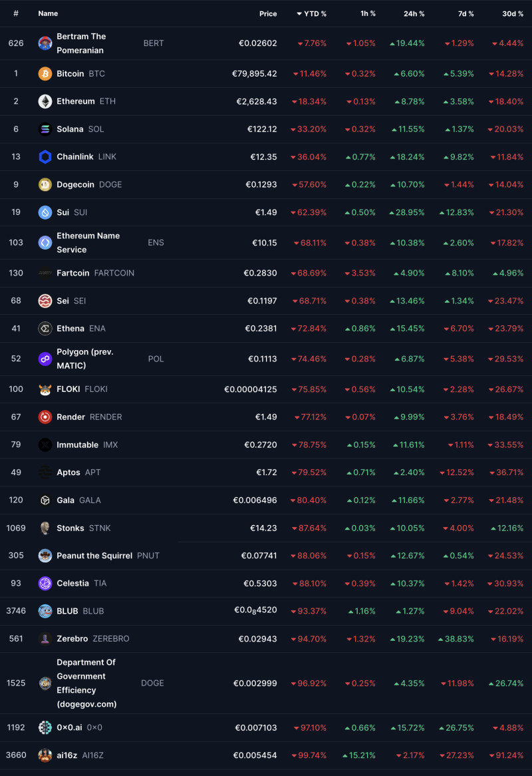Click the Chainlink hexagon logo icon
The height and width of the screenshot is (776, 532).
(x=45, y=157)
